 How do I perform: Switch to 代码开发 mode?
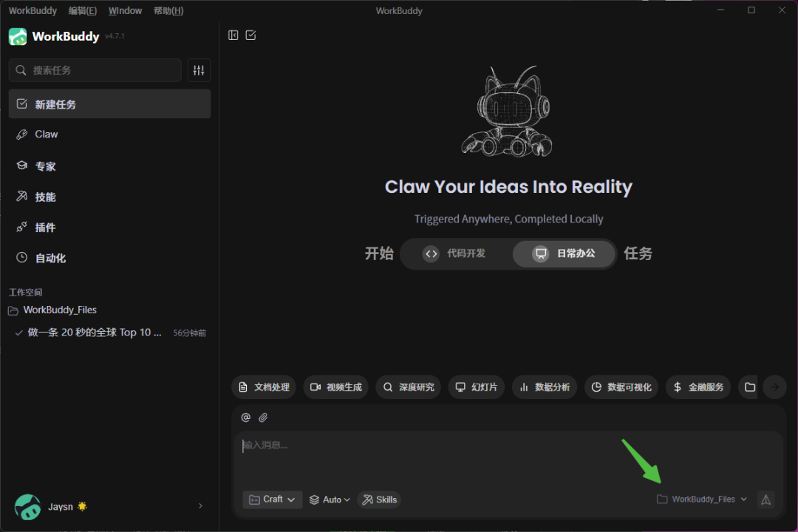tap(454, 253)
